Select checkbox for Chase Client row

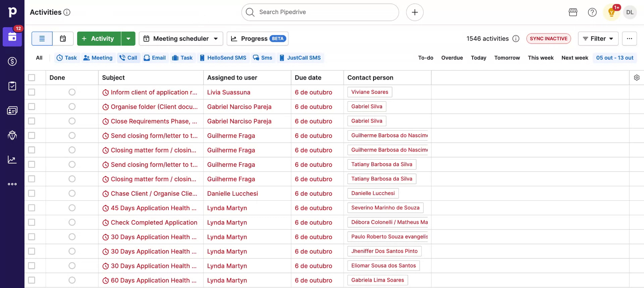click(32, 193)
